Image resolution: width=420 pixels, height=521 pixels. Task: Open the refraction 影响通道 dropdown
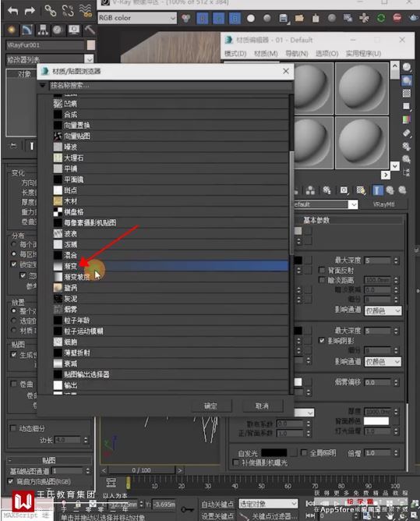click(383, 362)
